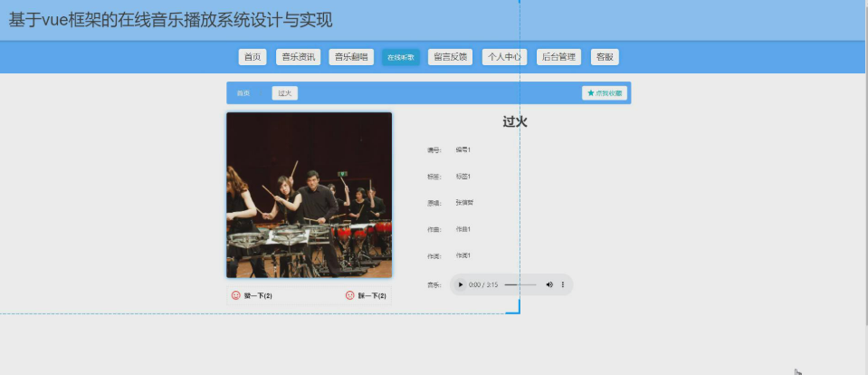
Task: Click the 赞一下 smiley face icon
Action: (x=236, y=296)
